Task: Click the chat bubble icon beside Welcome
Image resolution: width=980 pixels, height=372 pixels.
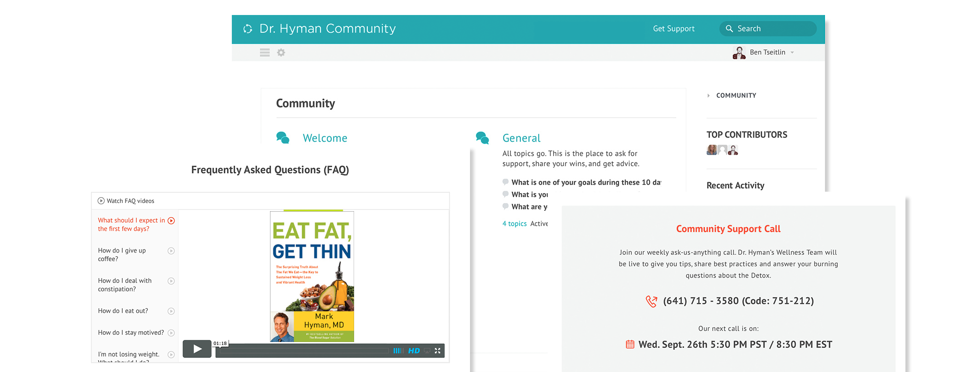Action: 283,138
